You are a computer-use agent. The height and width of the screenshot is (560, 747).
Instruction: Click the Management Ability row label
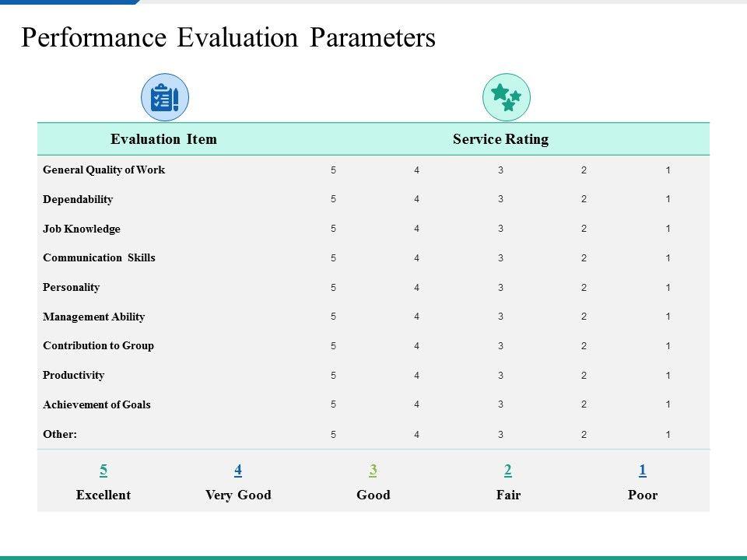click(x=94, y=317)
